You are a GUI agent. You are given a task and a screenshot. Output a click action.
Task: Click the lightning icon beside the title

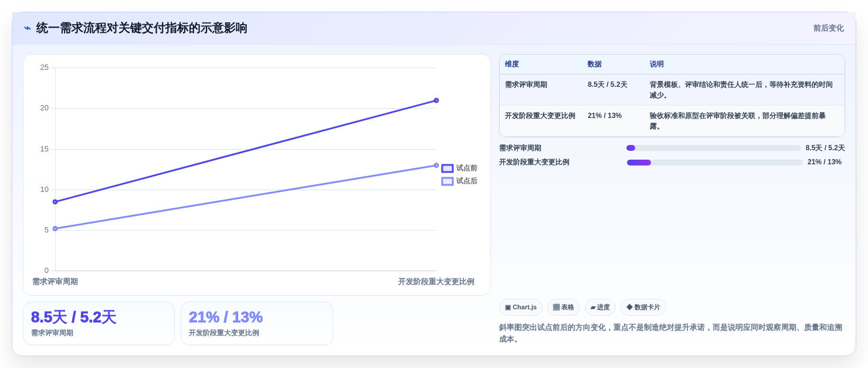[x=28, y=28]
